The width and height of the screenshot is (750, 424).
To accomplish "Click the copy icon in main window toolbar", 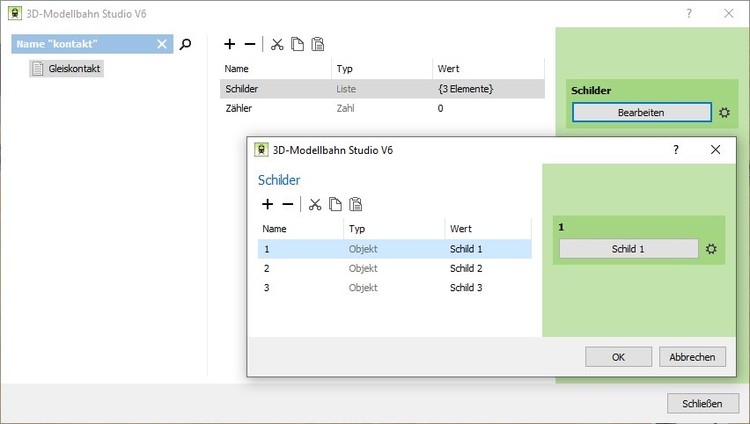I will [x=298, y=44].
